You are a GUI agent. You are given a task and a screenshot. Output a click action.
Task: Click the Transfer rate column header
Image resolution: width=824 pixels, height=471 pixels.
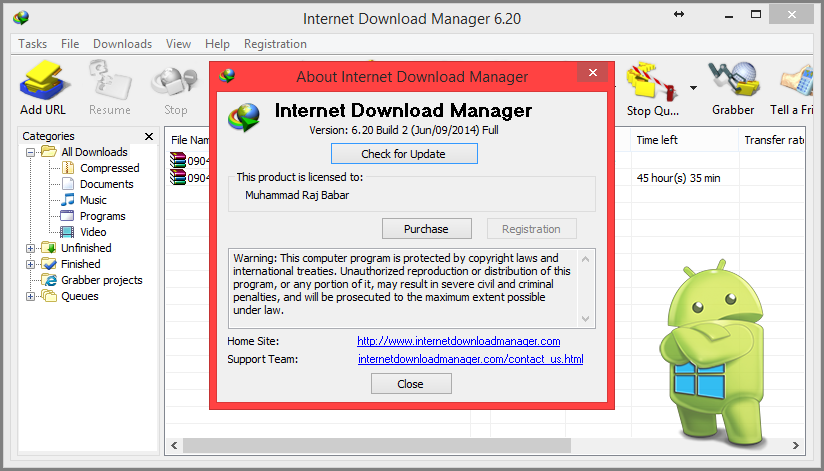click(772, 140)
